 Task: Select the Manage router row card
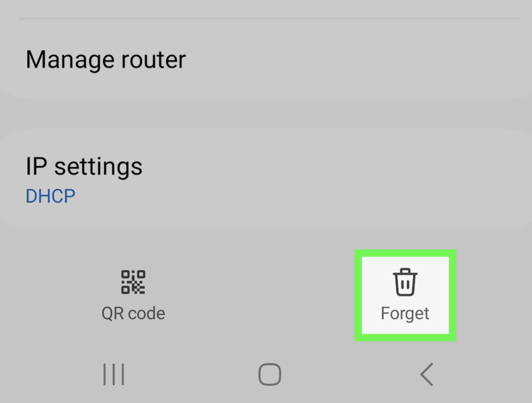point(266,60)
